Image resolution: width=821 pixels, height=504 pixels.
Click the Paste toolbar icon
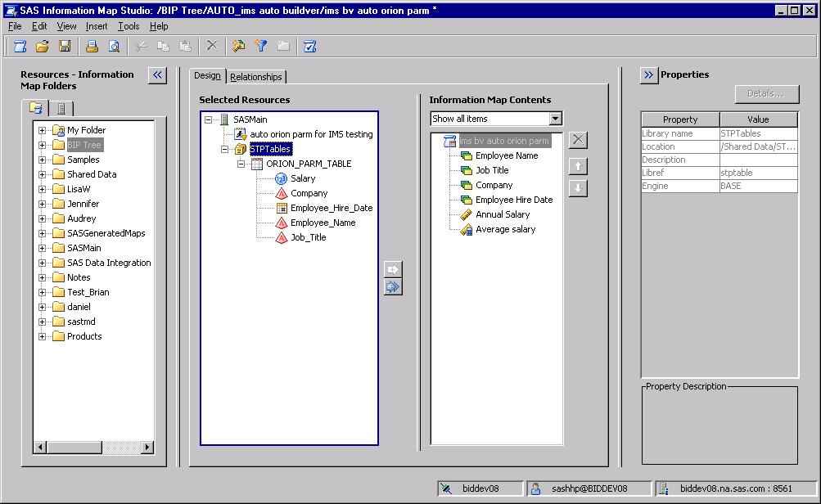tap(185, 47)
